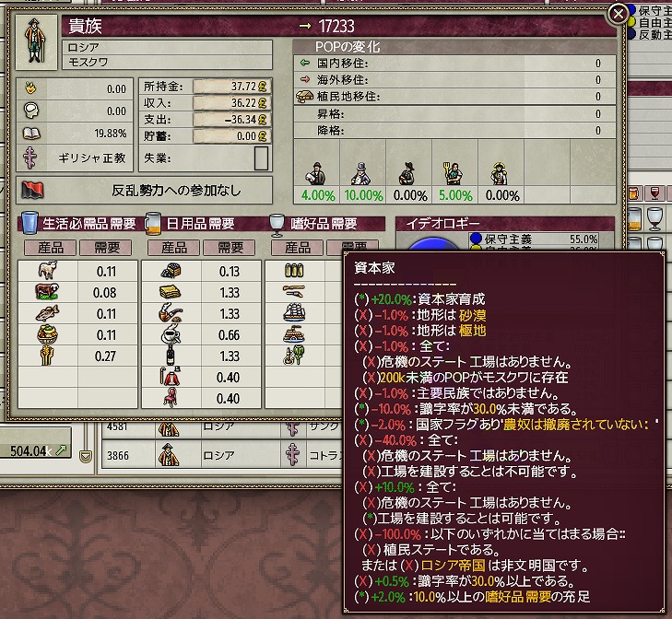Viewport: 672px width, 619px height.
Task: Click the blue conservative ideology swatch
Action: pos(476,239)
